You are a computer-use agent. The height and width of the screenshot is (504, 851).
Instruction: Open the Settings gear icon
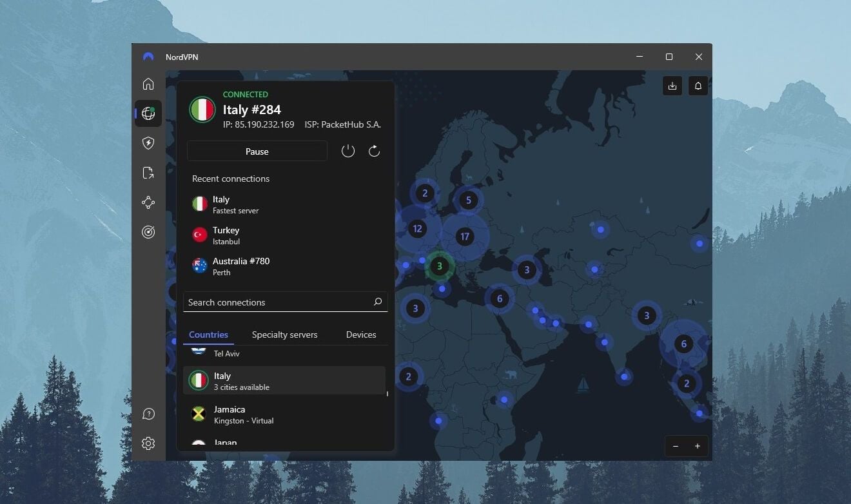click(148, 443)
